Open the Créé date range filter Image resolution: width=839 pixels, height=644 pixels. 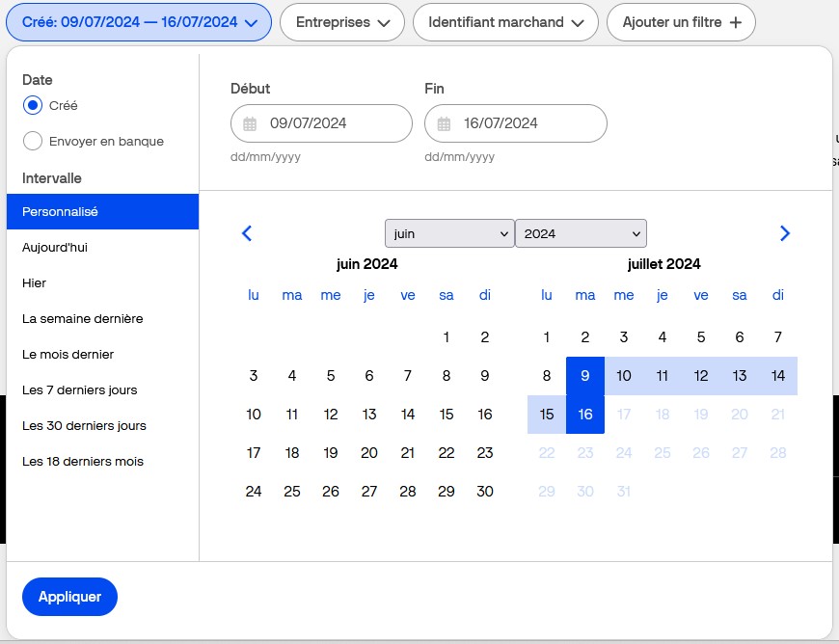click(139, 22)
